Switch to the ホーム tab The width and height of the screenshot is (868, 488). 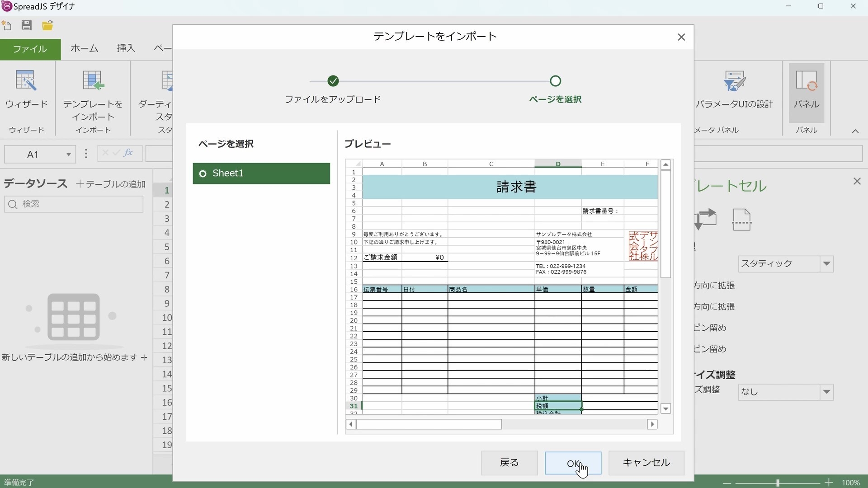coord(84,48)
